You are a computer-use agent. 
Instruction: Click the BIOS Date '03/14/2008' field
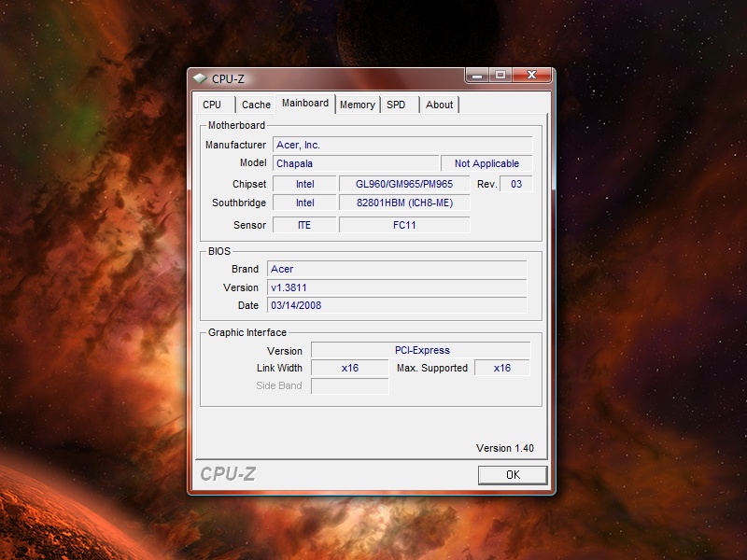397,305
